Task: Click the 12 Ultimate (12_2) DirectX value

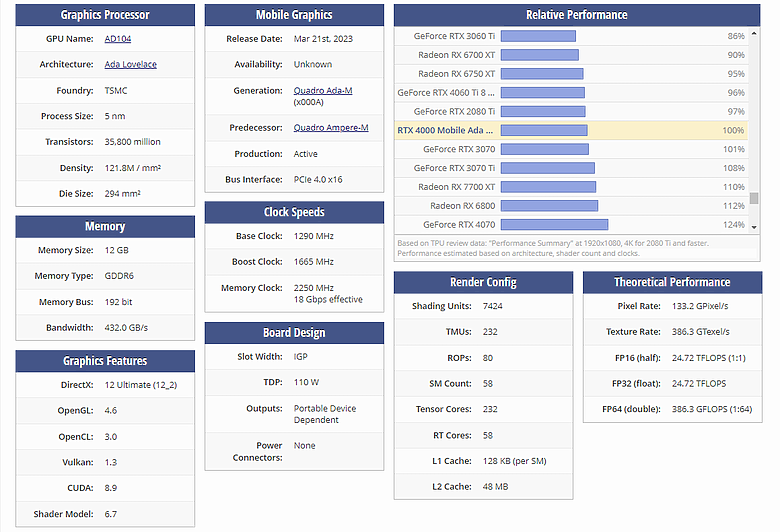Action: point(141,385)
